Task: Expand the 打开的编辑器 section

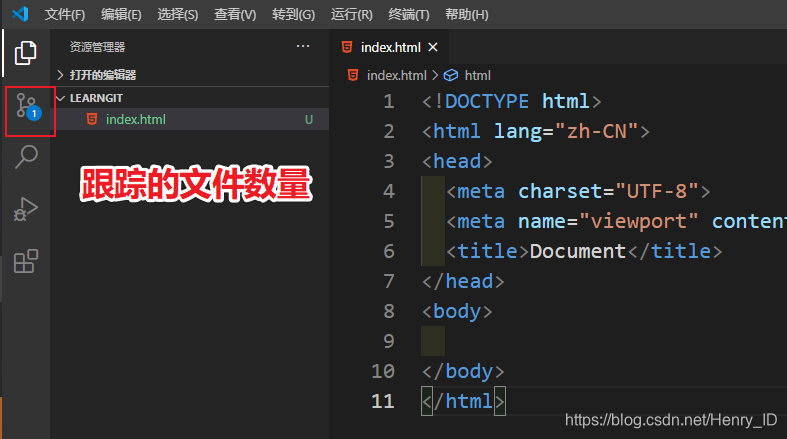Action: click(192, 75)
